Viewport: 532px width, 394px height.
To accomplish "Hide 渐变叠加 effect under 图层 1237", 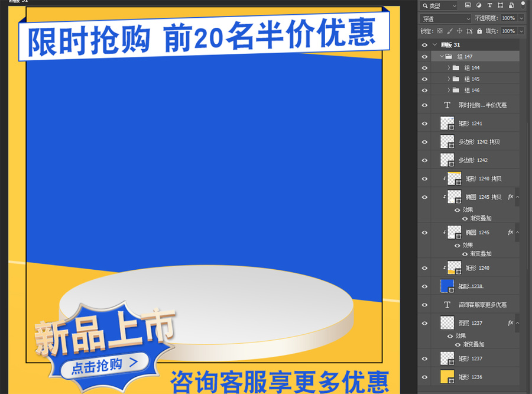I will click(x=458, y=345).
